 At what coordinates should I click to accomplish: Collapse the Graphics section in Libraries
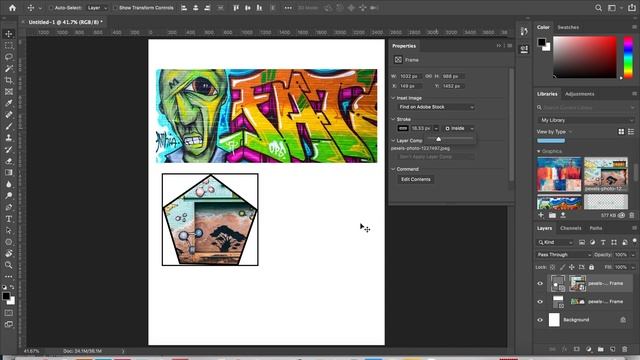pos(539,151)
